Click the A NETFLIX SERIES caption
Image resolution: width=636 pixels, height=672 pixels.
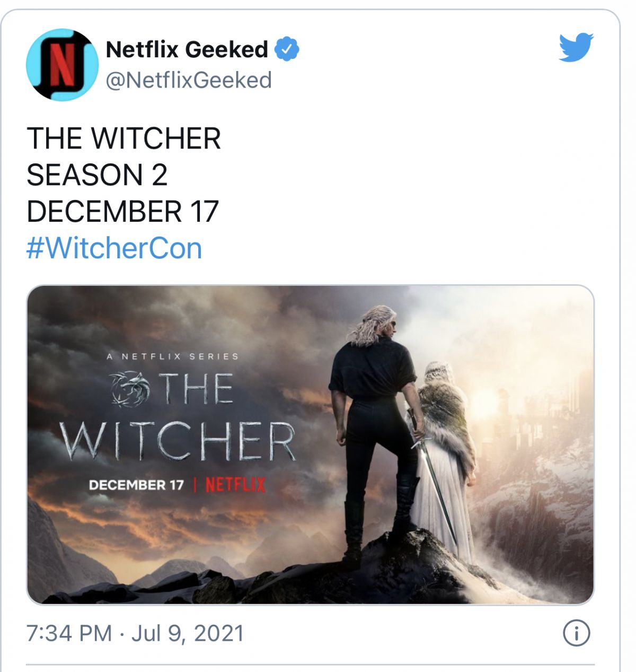172,356
